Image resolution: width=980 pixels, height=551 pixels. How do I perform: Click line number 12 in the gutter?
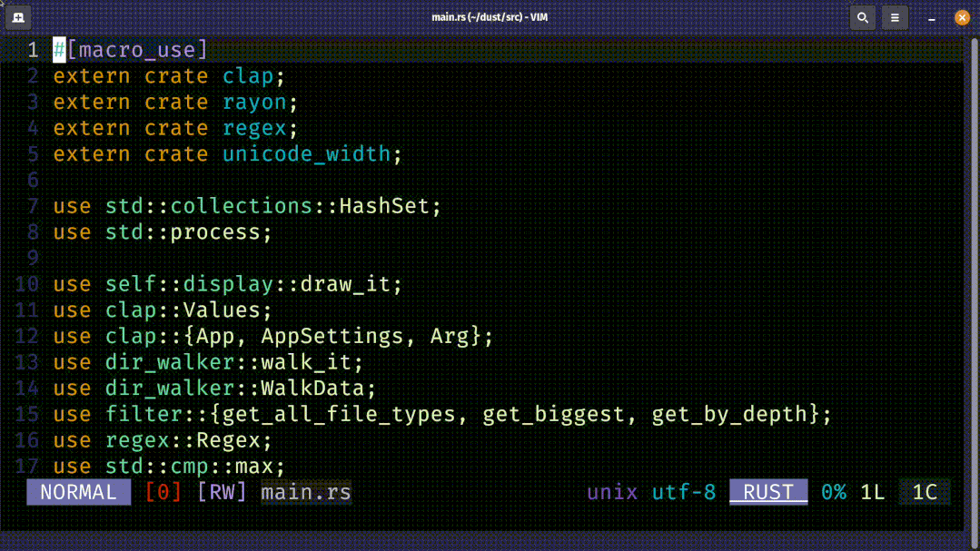click(x=27, y=336)
